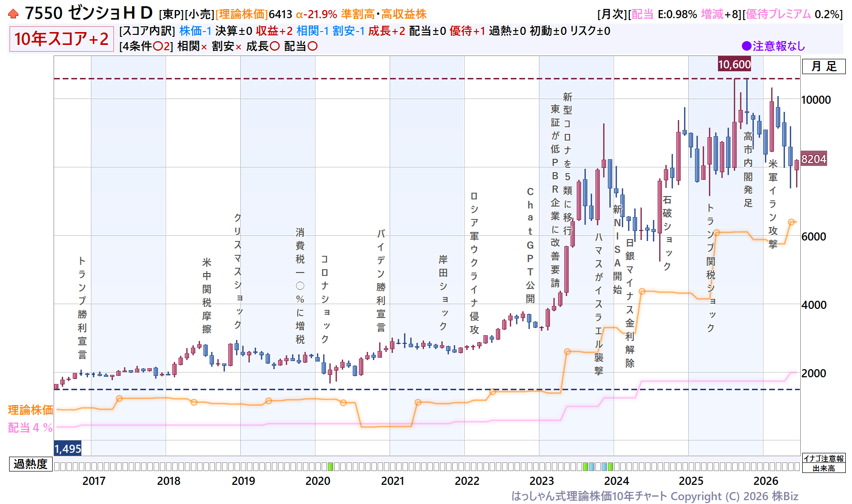The height and width of the screenshot is (504, 852).
Task: Click the 過熱±0 score item
Action: coord(507,31)
